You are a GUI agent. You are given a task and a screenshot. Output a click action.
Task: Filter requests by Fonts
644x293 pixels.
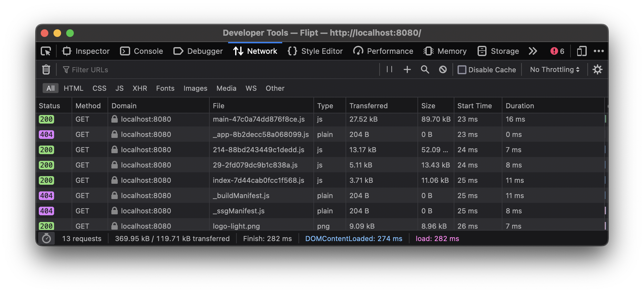(165, 88)
